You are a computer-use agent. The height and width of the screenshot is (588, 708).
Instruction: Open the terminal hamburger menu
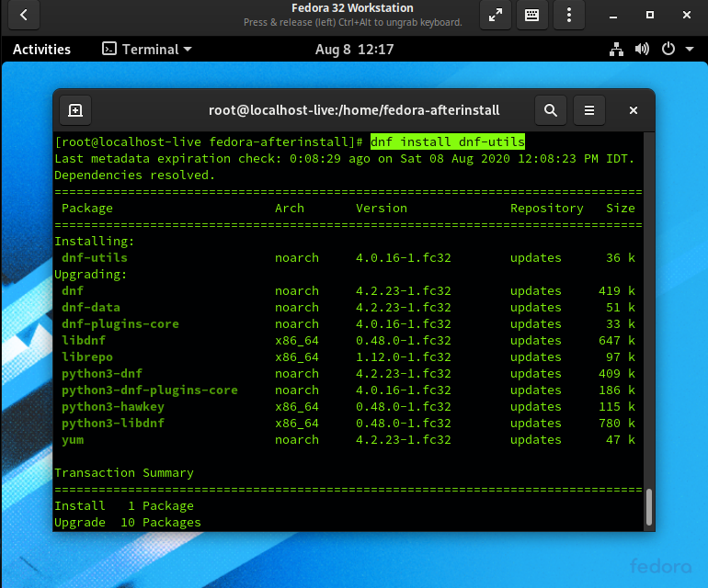(589, 110)
